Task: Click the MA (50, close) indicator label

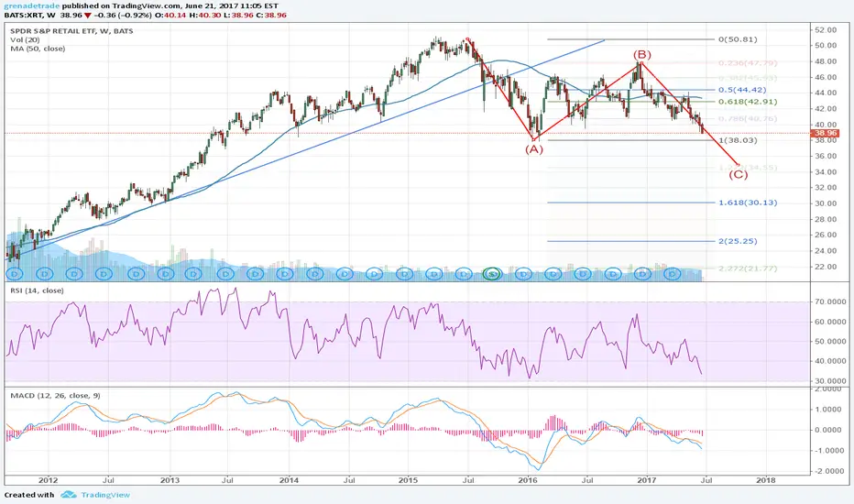Action: tap(38, 49)
